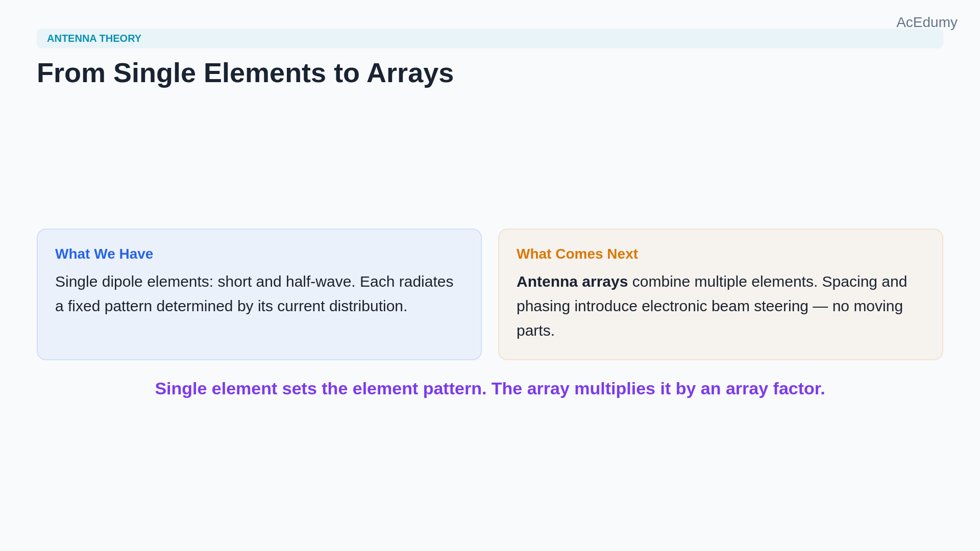Click the words electronic beam steering
Image resolution: width=980 pixels, height=551 pixels.
coord(725,306)
